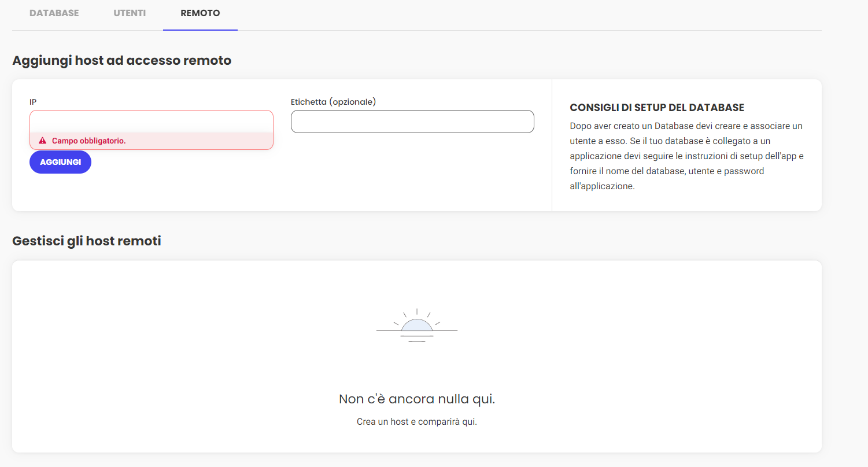Click the 'CONSIGLI DI SETUP DEL DATABASE' title
The image size is (868, 467).
tap(656, 108)
